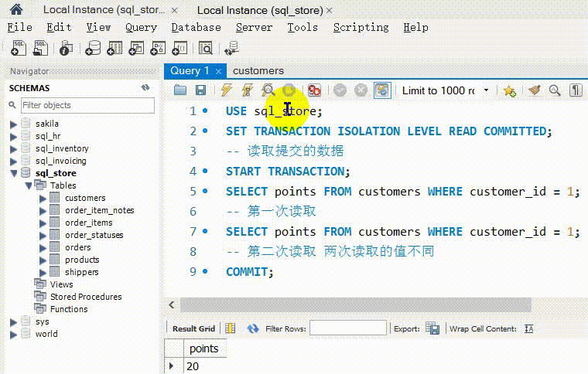This screenshot has width=588, height=374.
Task: Select the products table
Action: pos(82,260)
